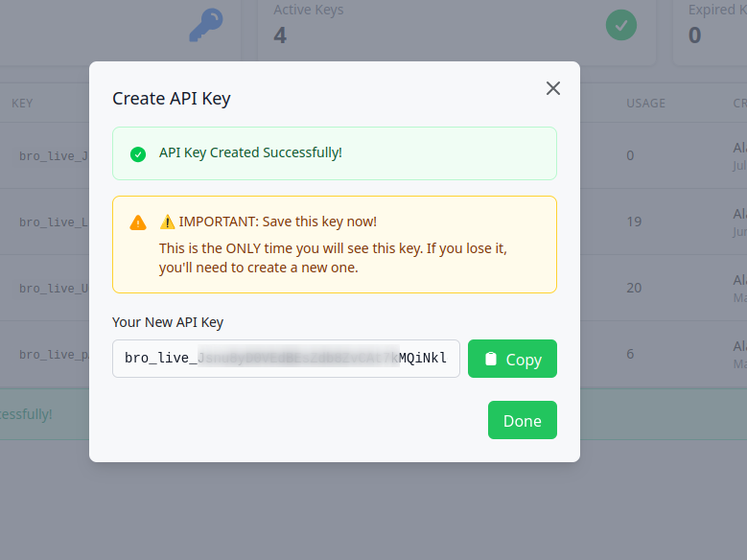The image size is (747, 560).
Task: Click 'IMPORTANT: Save this key now!' text
Action: pyautogui.click(x=278, y=222)
